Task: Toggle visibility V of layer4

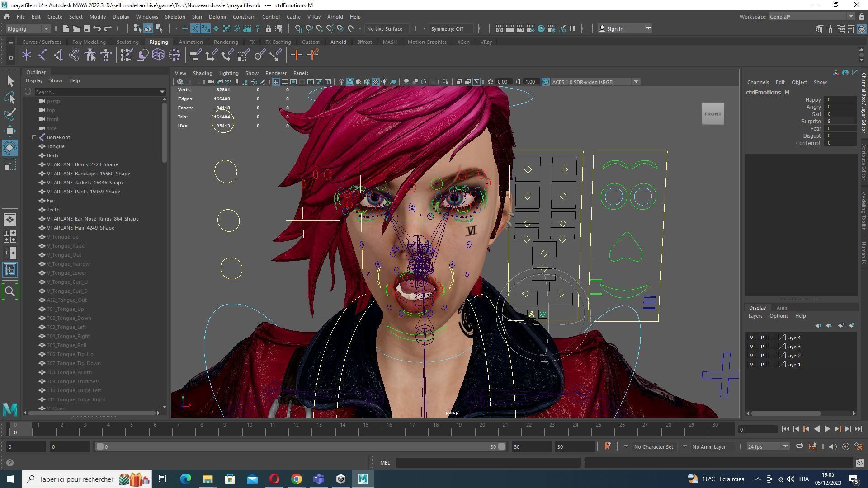Action: pyautogui.click(x=751, y=338)
